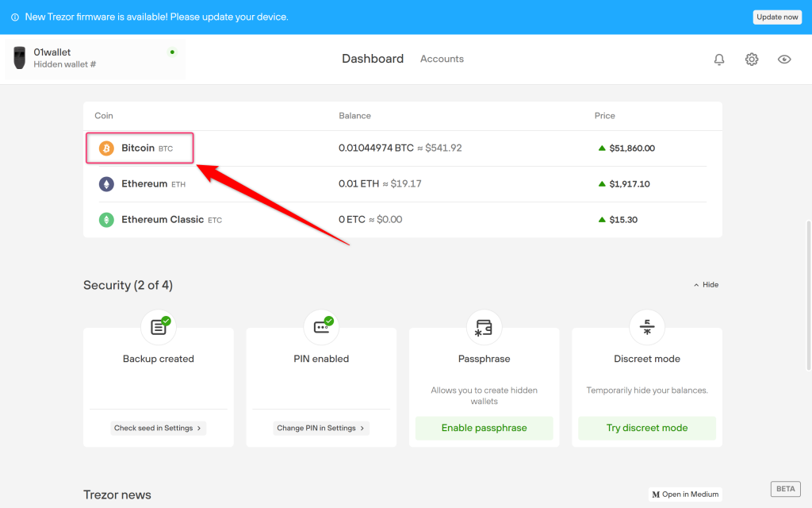Click the page vertical scrollbar
Screen dimensions: 812x508
[808, 295]
